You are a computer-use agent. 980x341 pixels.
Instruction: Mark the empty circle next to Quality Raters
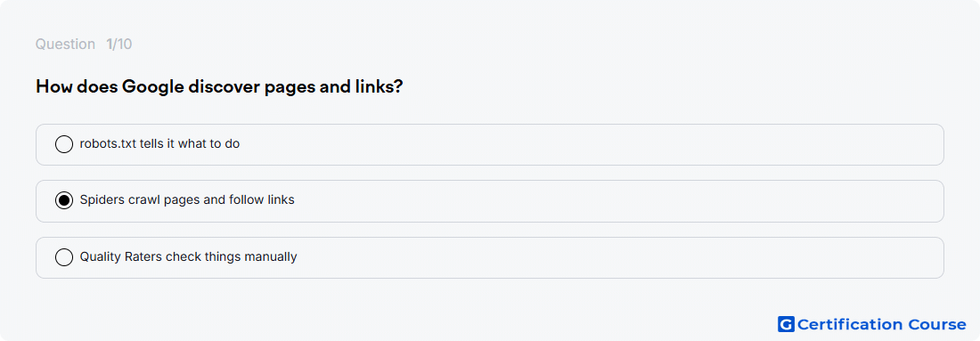point(64,257)
